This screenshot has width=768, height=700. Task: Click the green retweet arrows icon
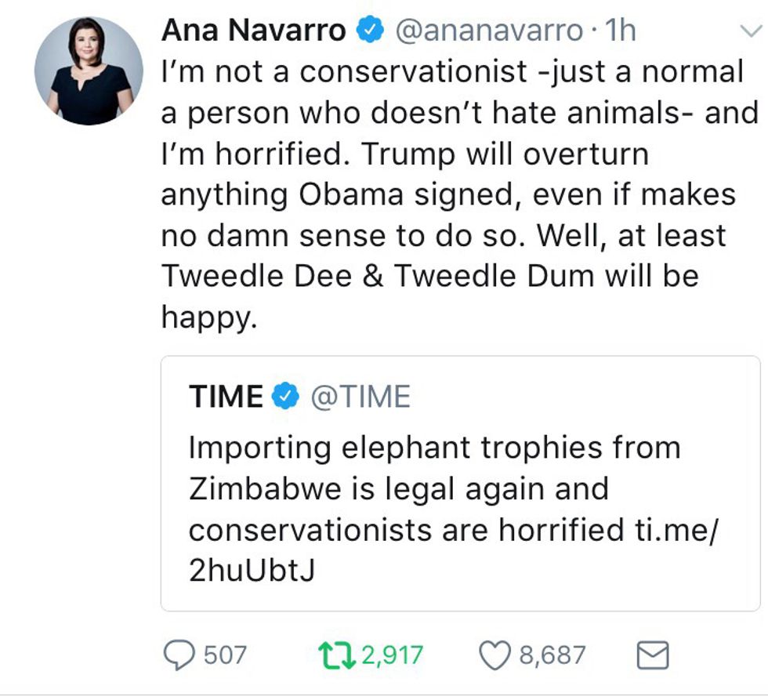pos(336,655)
